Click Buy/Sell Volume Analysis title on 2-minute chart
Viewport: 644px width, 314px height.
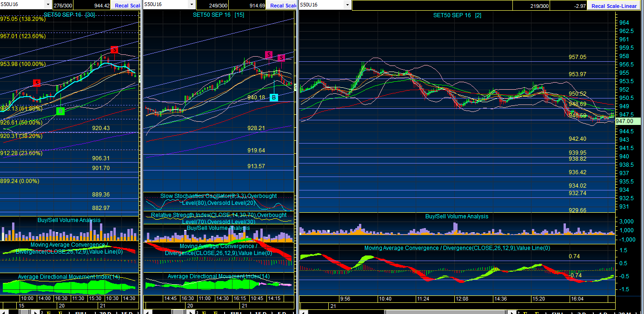point(457,216)
